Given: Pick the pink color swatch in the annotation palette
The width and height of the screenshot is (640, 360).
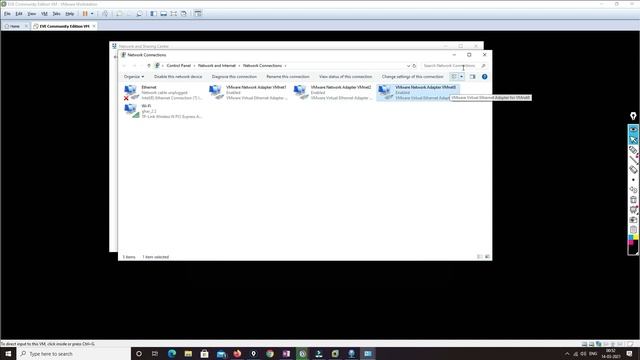Looking at the screenshot, I should coord(631,242).
